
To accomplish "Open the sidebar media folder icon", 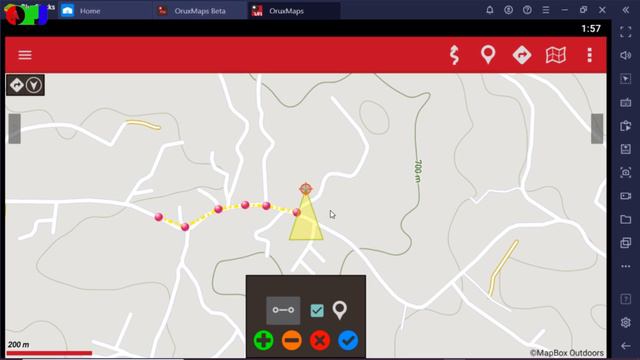I will click(x=625, y=220).
